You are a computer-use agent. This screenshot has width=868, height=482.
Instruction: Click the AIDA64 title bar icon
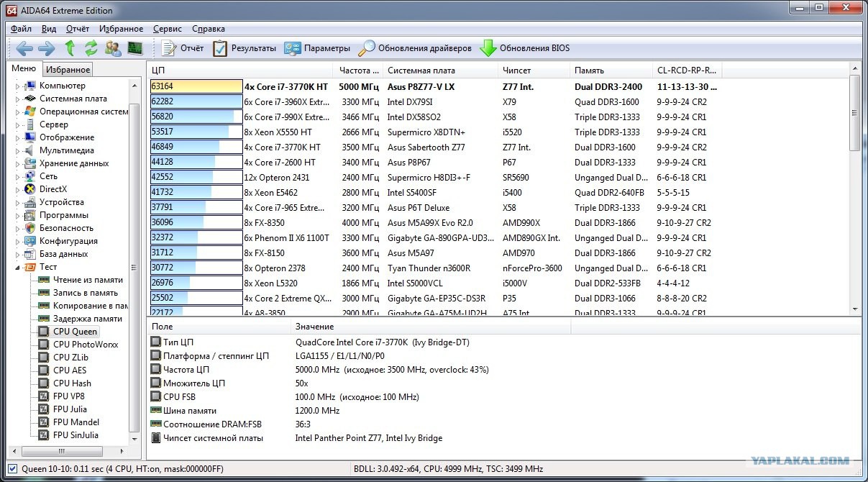[x=12, y=10]
